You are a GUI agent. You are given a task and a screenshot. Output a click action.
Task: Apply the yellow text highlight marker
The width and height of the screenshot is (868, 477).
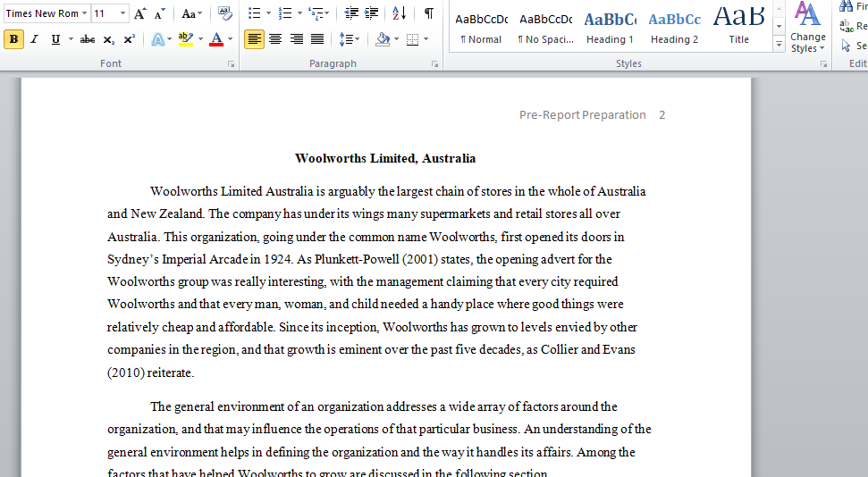(186, 39)
